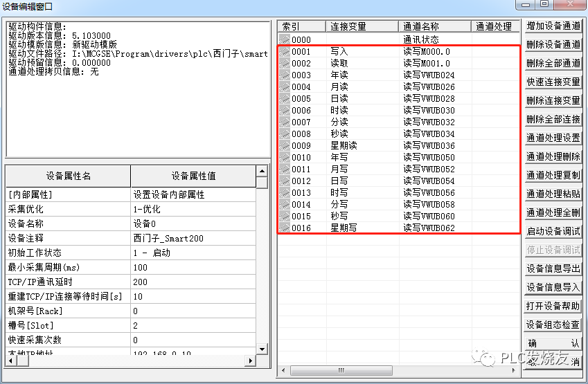Select 槽号[Slot] value 2
This screenshot has width=588, height=384.
click(x=193, y=326)
